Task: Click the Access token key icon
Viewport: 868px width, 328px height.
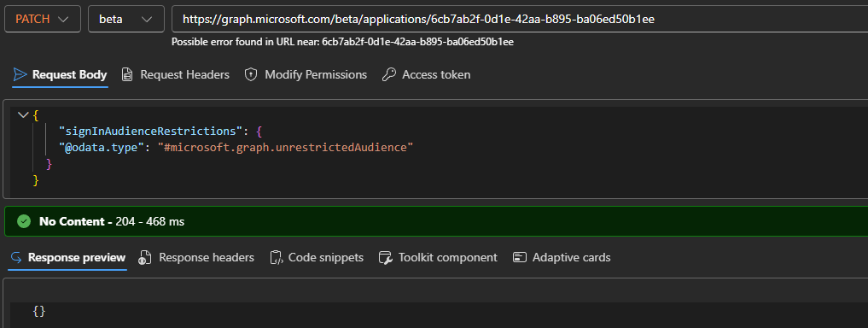Action: tap(388, 75)
